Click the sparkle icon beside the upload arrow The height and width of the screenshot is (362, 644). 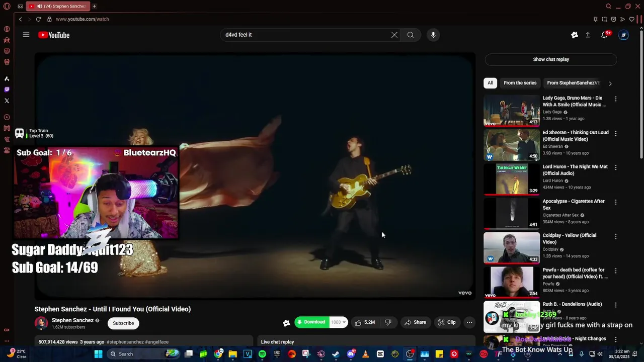point(575,35)
